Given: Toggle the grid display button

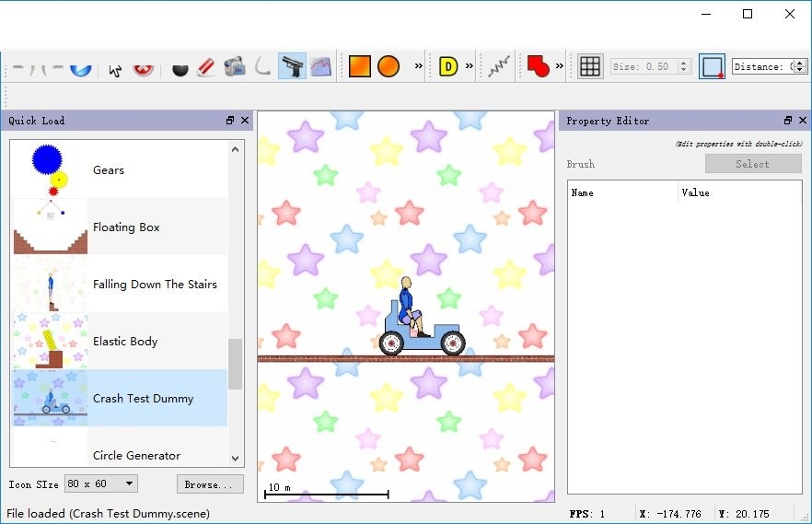Looking at the screenshot, I should [590, 66].
